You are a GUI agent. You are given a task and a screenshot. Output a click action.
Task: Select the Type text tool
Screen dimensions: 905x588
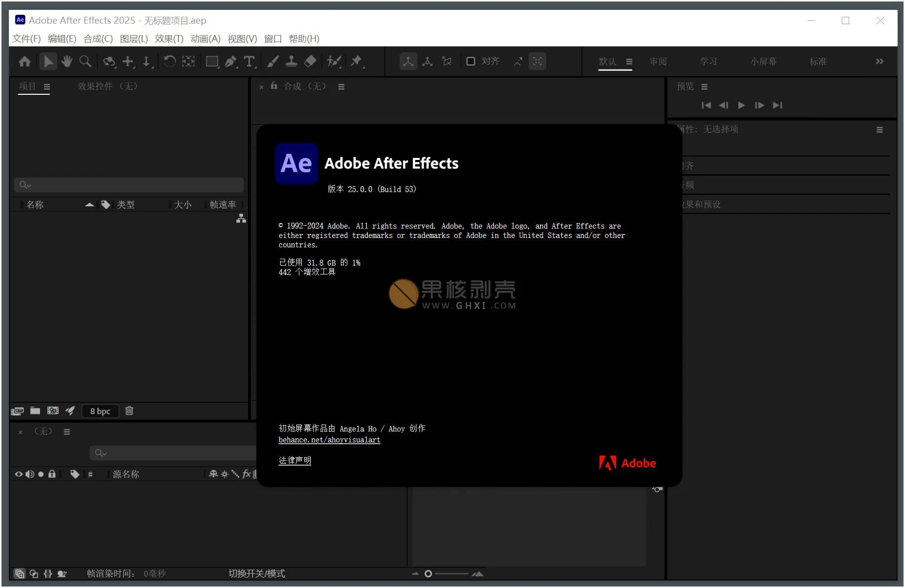(249, 62)
